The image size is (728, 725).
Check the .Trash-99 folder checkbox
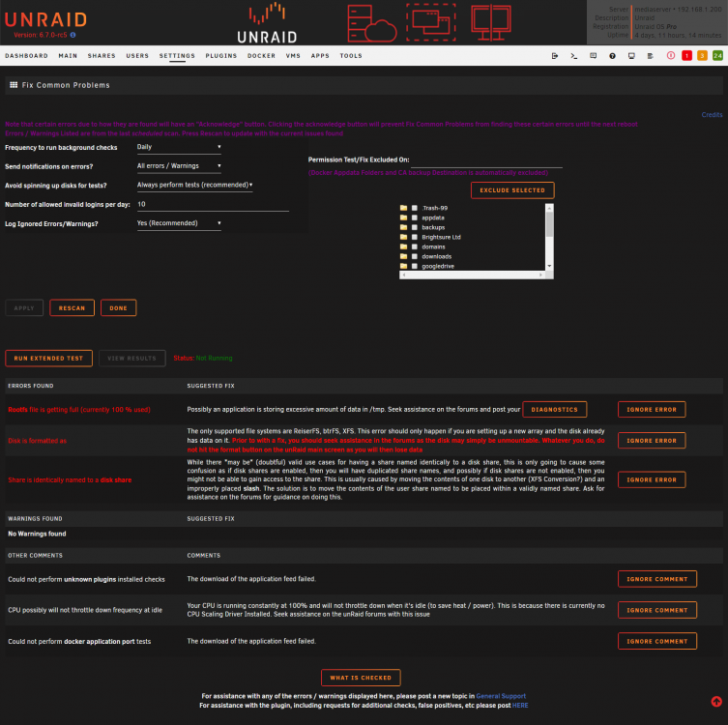click(414, 208)
